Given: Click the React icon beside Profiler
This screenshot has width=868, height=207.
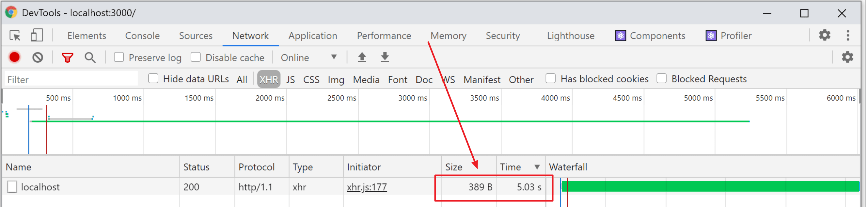Looking at the screenshot, I should click(x=711, y=36).
